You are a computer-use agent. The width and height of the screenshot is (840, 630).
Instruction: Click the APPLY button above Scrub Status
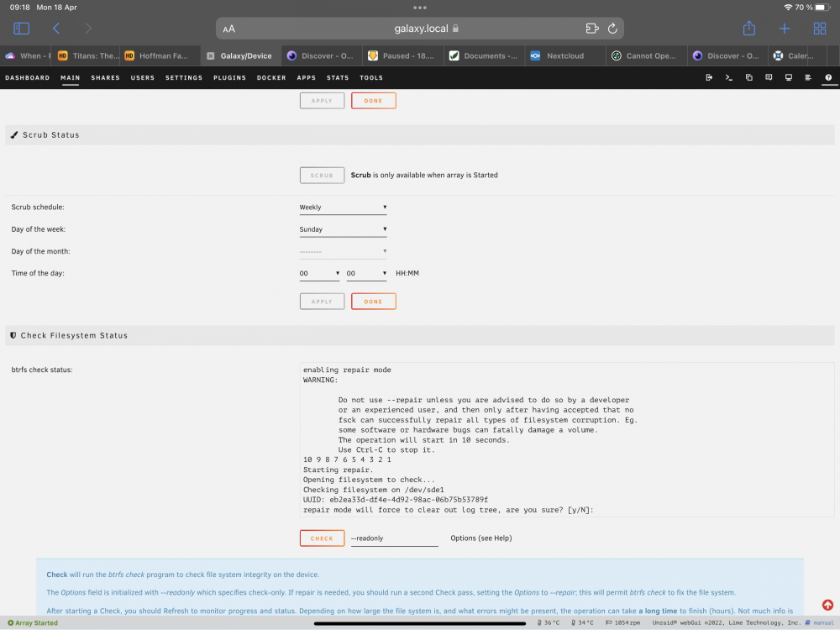point(322,101)
